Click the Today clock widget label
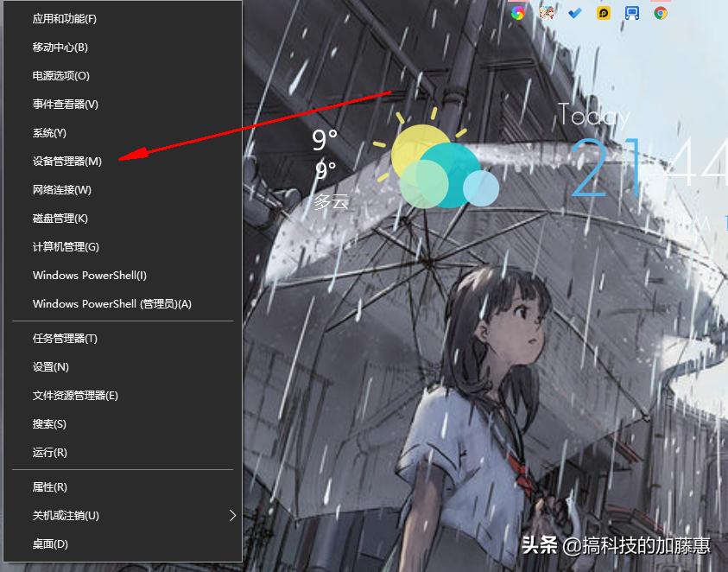Screen dimensions: 728x572 coord(593,115)
